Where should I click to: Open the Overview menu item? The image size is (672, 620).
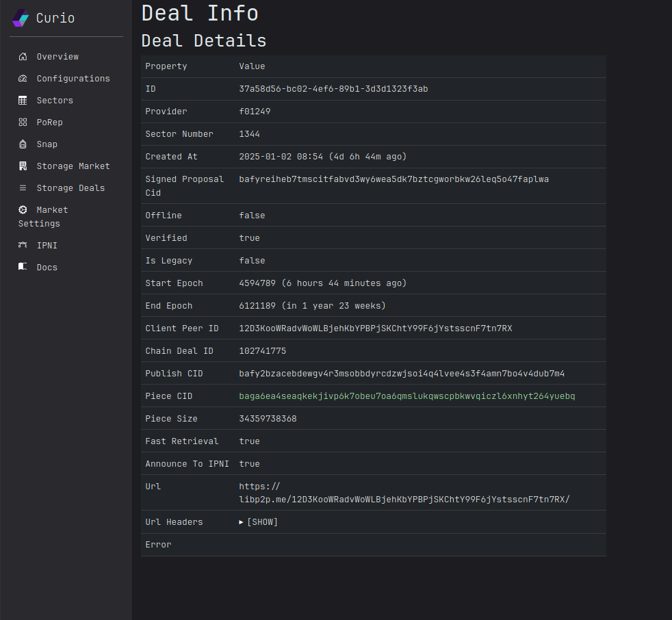click(57, 57)
